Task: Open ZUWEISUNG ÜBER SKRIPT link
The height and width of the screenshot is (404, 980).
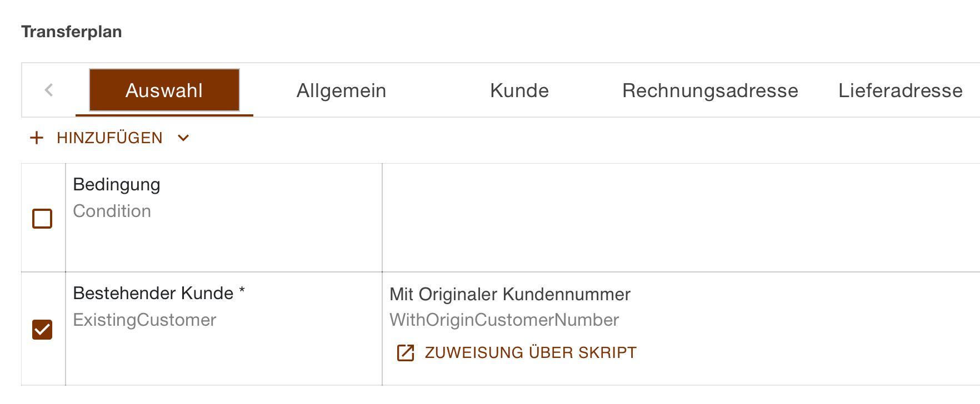Action: [531, 352]
